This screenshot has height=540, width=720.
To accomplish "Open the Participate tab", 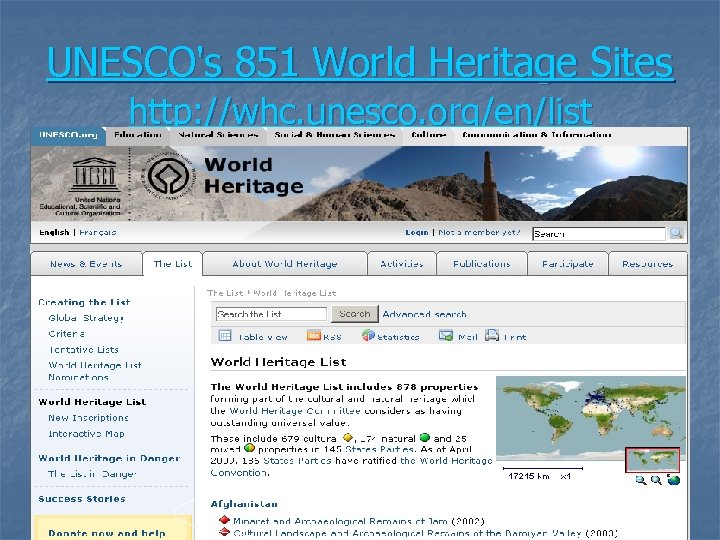I will pyautogui.click(x=568, y=264).
